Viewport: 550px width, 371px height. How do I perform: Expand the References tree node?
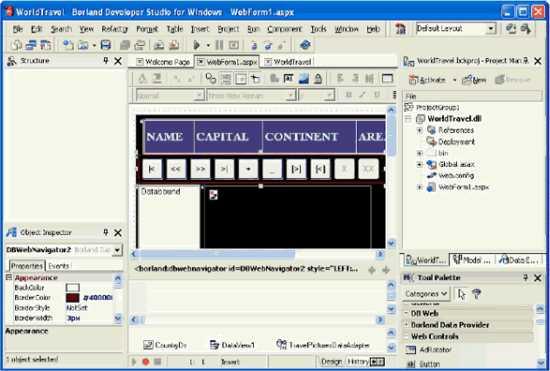[419, 130]
